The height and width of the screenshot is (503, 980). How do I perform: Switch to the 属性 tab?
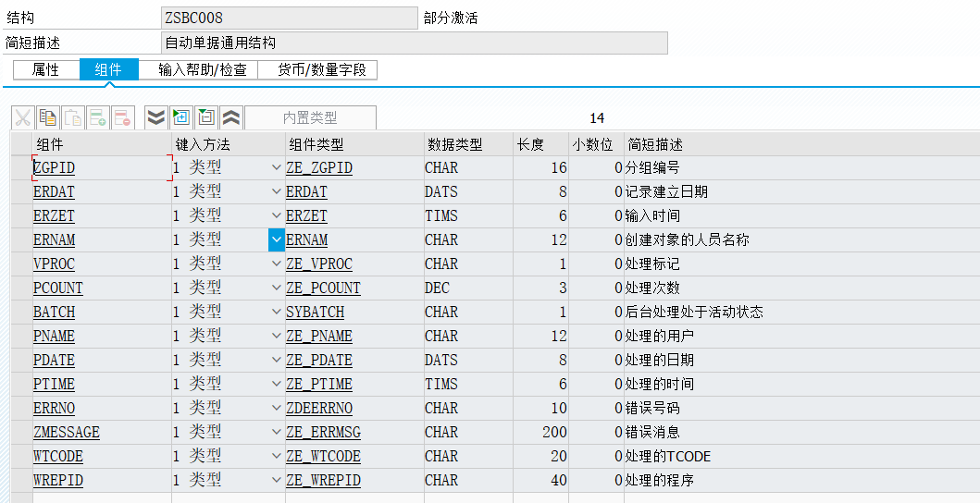coord(45,69)
